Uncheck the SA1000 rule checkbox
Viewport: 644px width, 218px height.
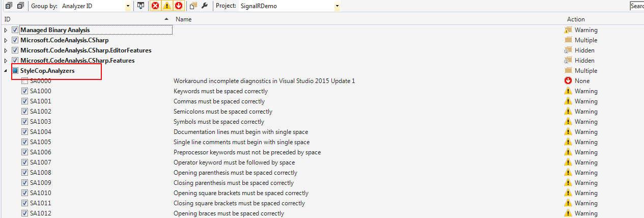tap(24, 91)
